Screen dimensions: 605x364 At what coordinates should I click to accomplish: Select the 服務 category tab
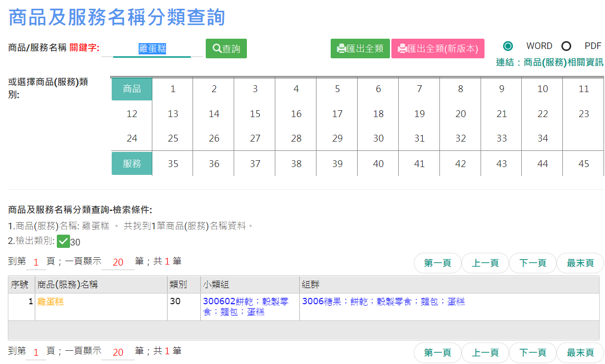[132, 164]
